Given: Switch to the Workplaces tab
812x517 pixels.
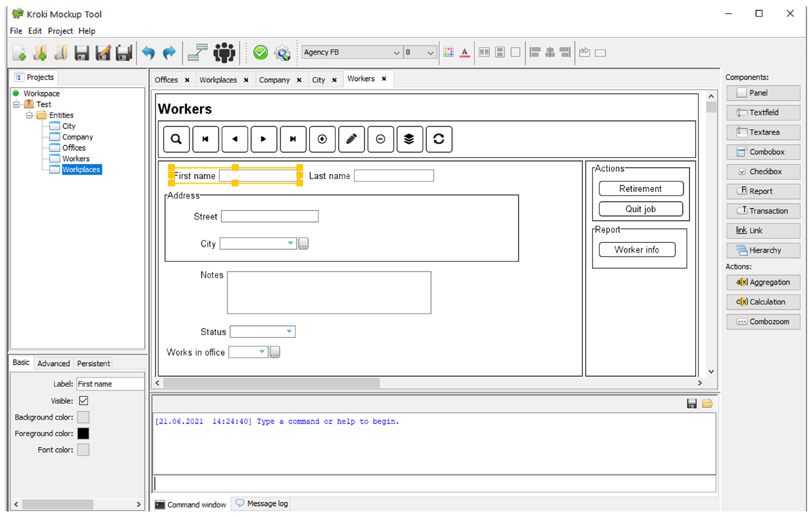Looking at the screenshot, I should [218, 80].
